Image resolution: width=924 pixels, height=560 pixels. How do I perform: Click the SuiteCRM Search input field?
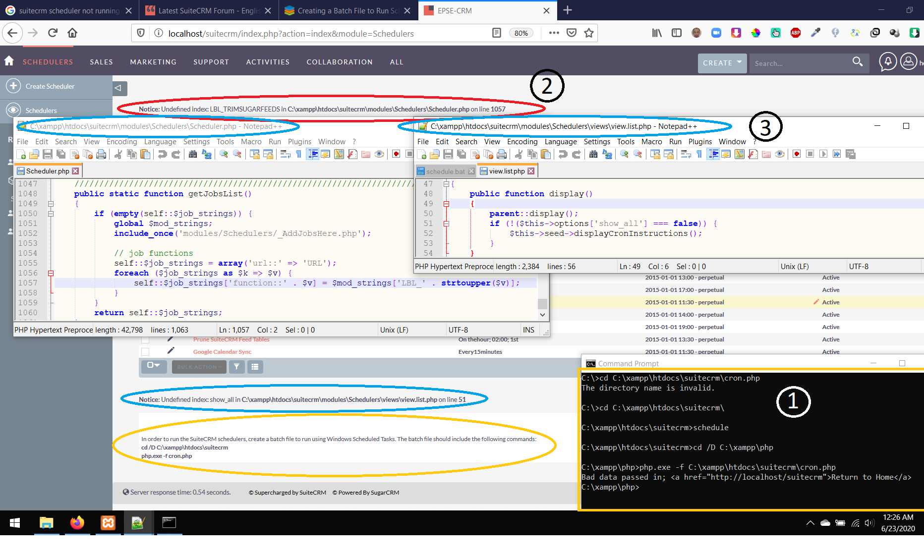coord(799,63)
